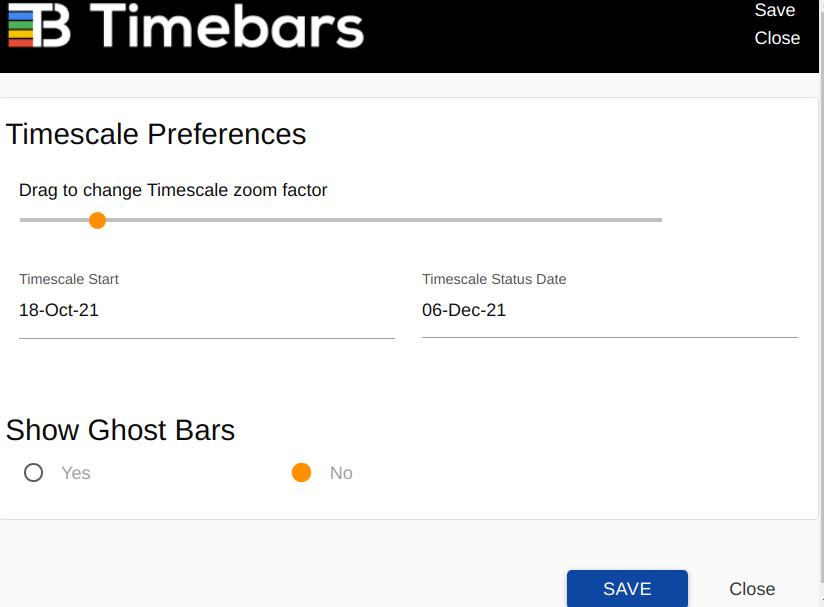Click the Timebars title text in header
The image size is (824, 607).
click(x=232, y=26)
